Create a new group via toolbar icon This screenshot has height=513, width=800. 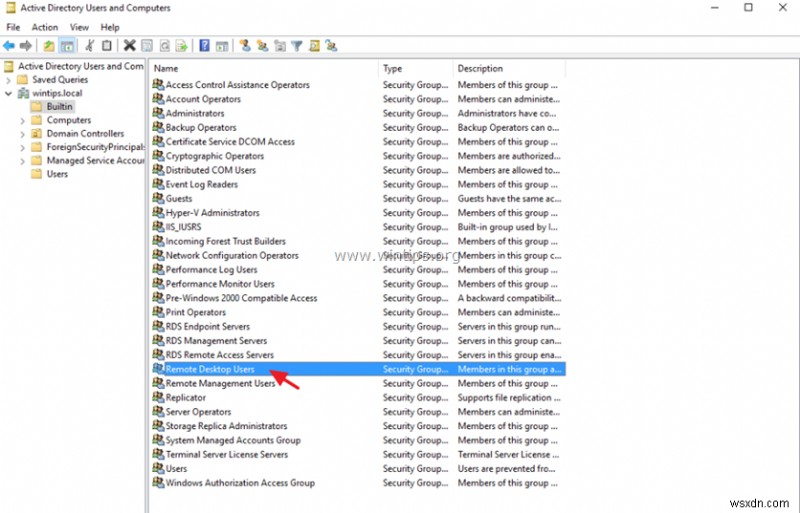262,46
